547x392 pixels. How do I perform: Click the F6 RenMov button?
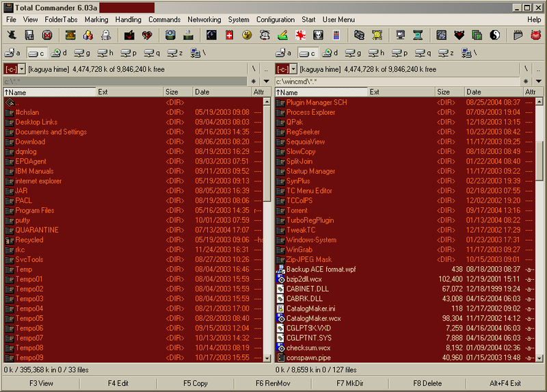[x=273, y=383]
